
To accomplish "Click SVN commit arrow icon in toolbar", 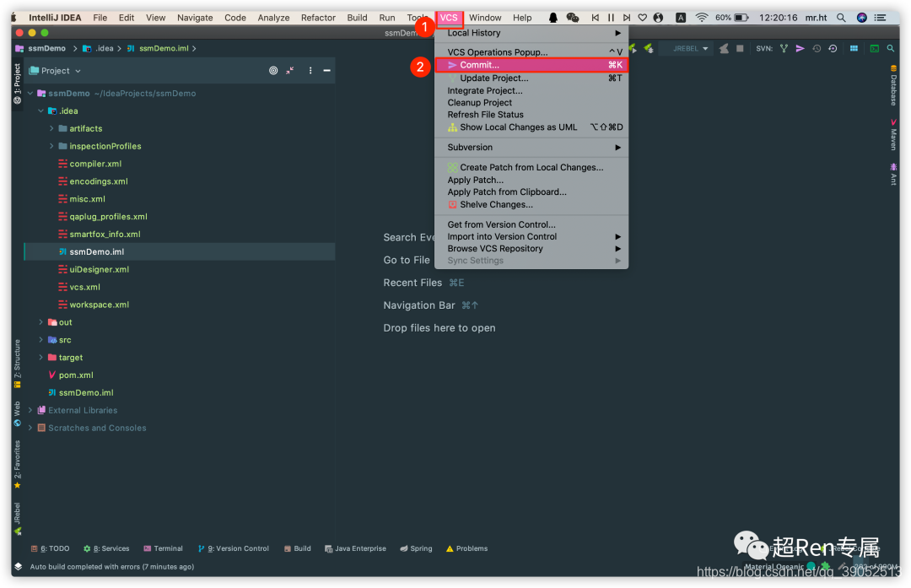I will coord(800,49).
